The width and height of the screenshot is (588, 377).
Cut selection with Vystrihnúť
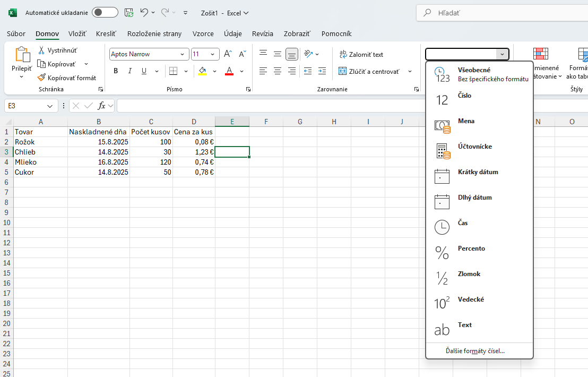tap(57, 50)
